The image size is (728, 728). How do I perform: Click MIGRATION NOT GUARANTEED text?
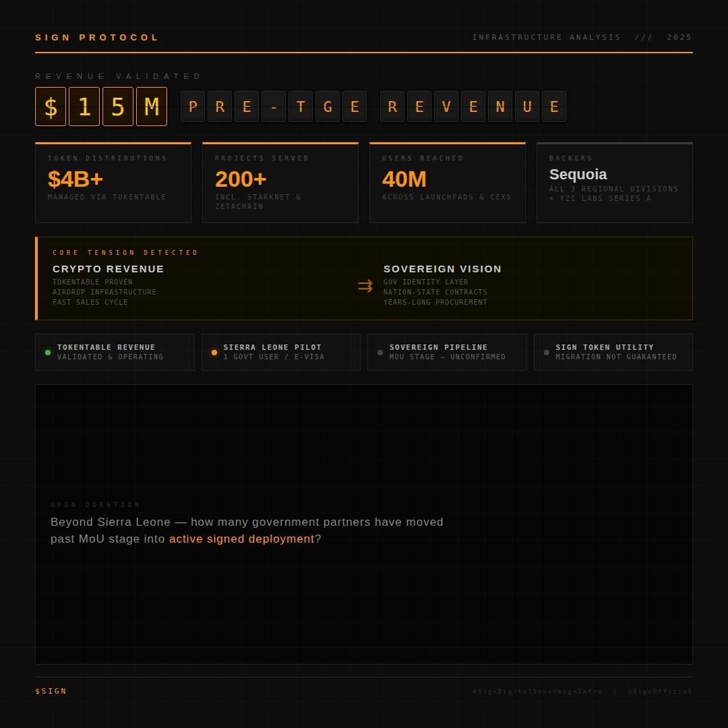click(616, 357)
